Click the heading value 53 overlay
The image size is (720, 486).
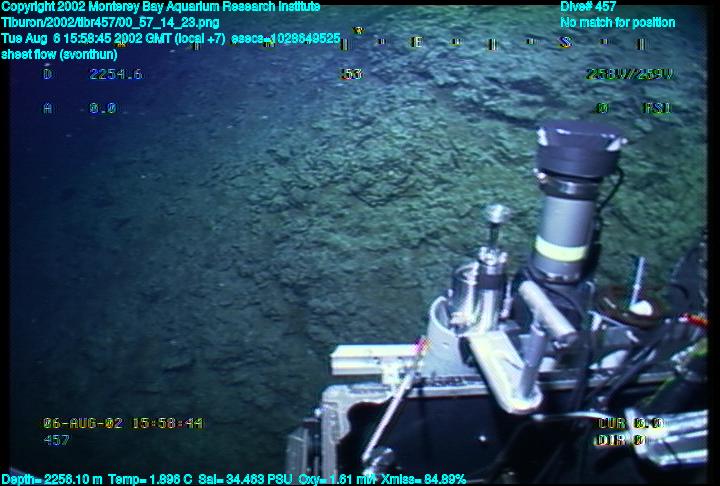[351, 74]
